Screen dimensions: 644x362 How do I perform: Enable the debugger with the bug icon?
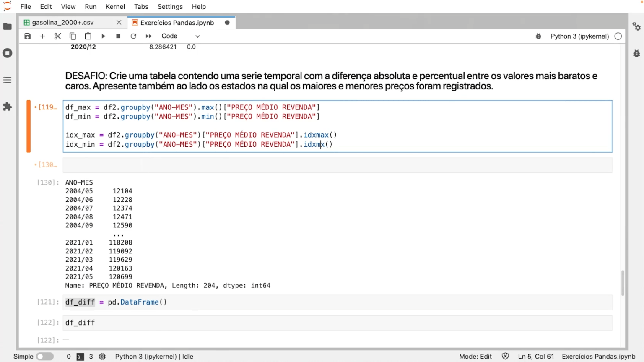[538, 36]
